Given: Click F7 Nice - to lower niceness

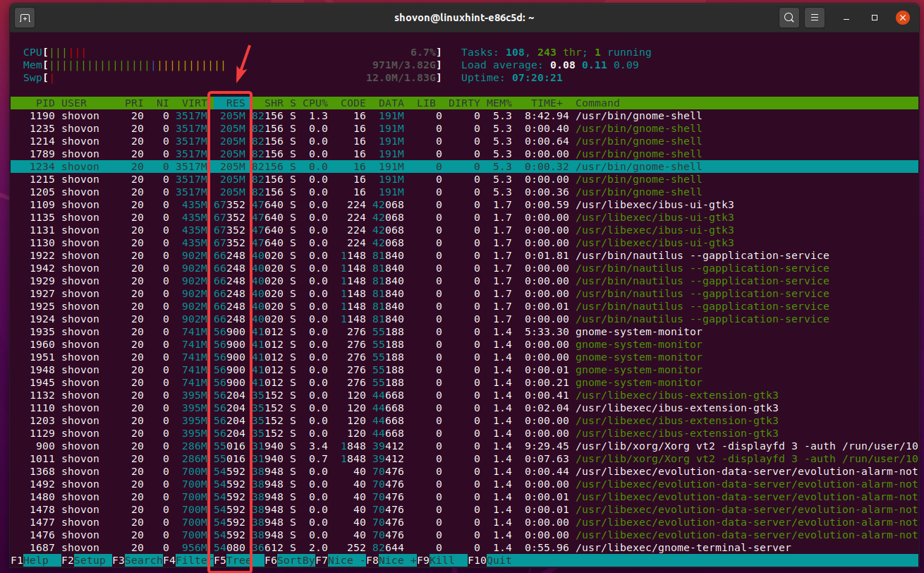Looking at the screenshot, I should [x=341, y=560].
